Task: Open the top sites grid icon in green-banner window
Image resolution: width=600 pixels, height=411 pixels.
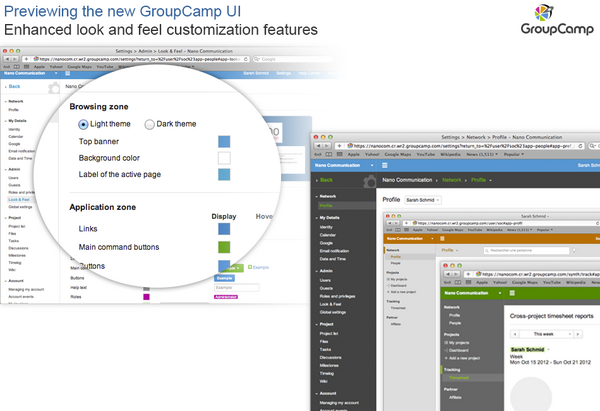Action: click(468, 282)
